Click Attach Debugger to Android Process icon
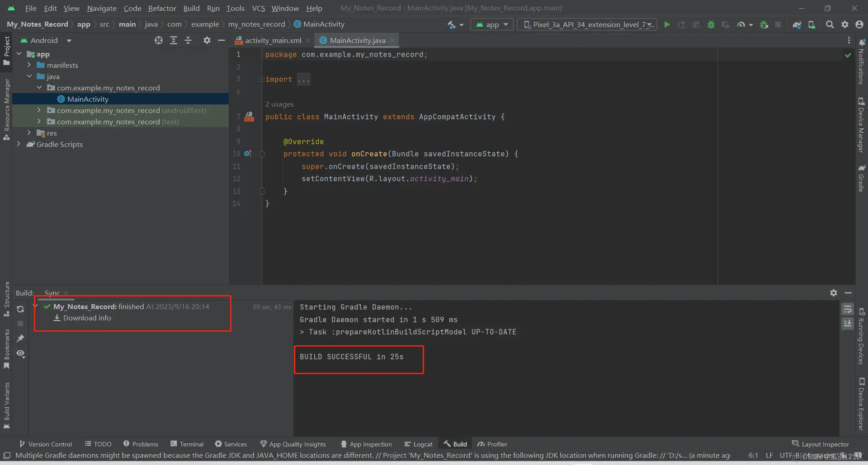The height and width of the screenshot is (465, 868). coord(764,24)
